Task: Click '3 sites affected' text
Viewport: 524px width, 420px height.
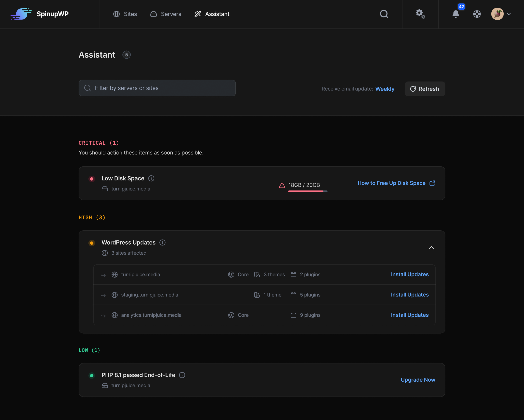Action: pyautogui.click(x=129, y=253)
